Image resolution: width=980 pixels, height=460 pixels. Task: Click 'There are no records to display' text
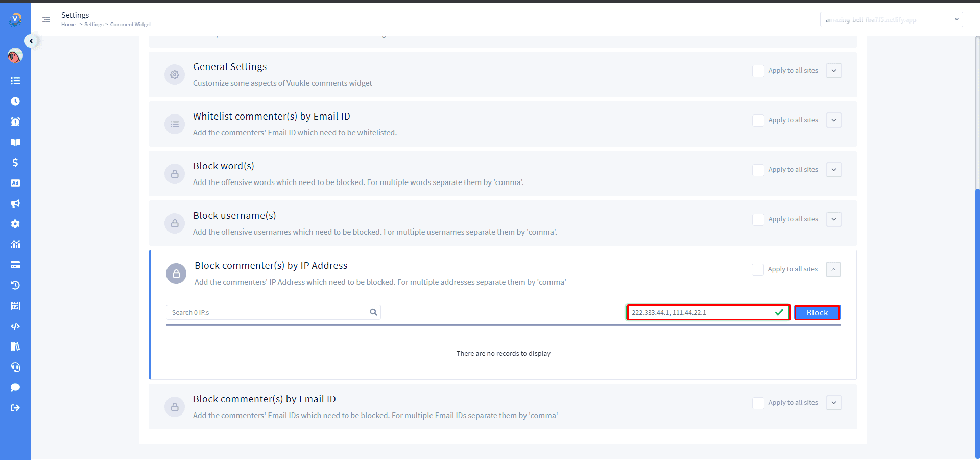point(504,354)
